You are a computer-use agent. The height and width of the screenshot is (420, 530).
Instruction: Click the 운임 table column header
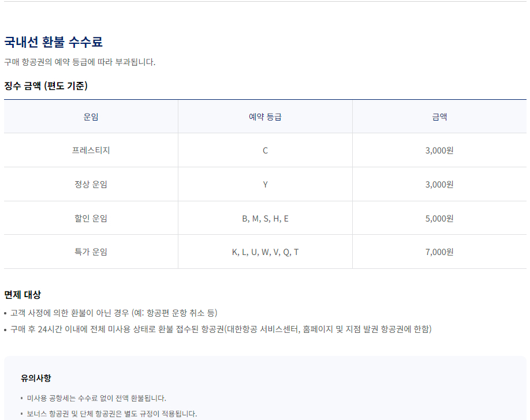91,116
